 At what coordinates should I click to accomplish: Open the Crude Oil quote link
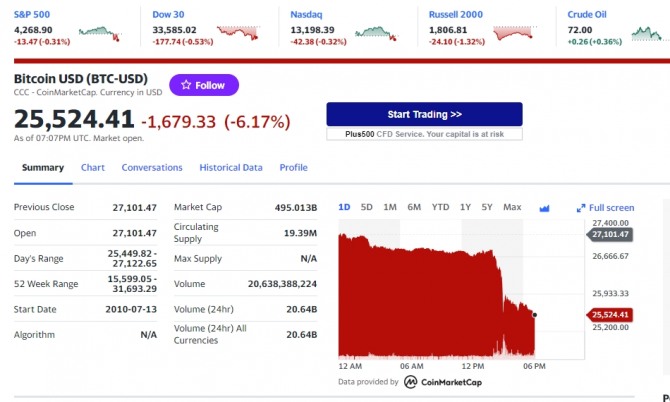587,15
